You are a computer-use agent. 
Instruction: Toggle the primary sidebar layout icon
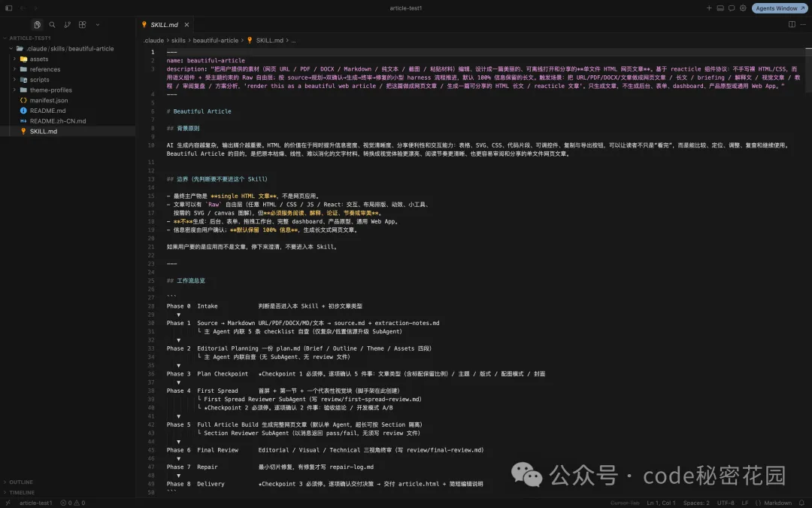click(9, 8)
